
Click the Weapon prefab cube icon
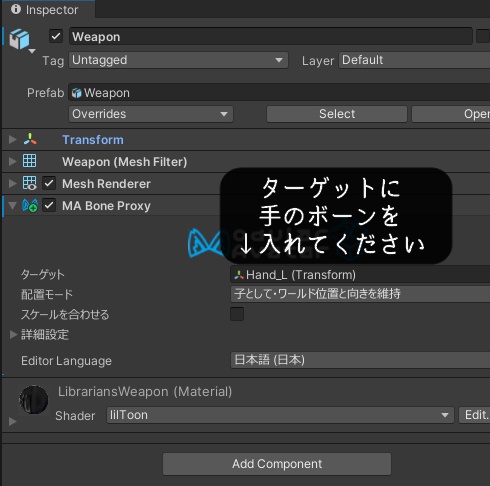[19, 39]
